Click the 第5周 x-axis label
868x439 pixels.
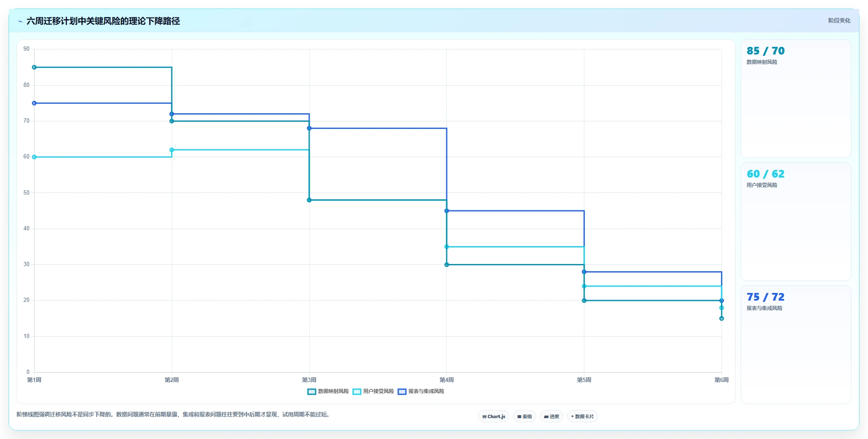tap(584, 380)
